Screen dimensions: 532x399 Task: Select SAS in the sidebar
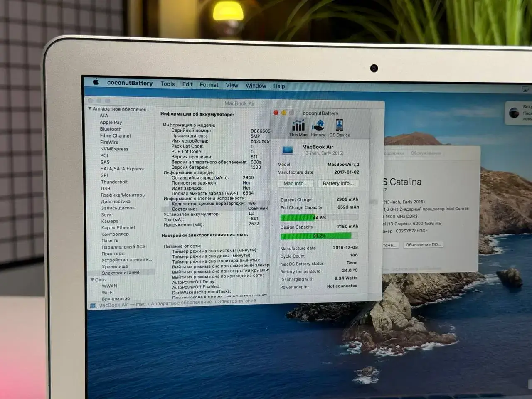tap(105, 162)
